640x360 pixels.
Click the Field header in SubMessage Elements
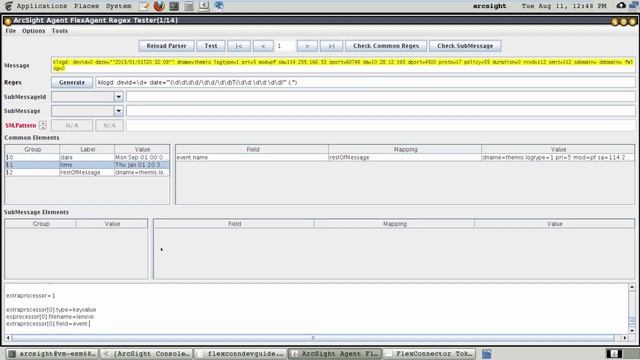[234, 224]
